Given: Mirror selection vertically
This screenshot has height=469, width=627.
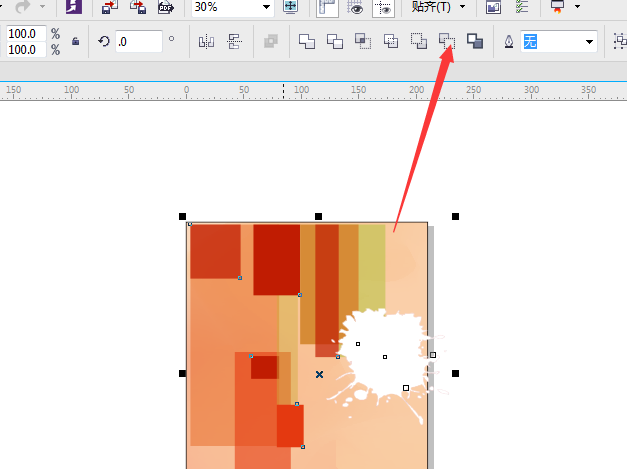Looking at the screenshot, I should 234,41.
